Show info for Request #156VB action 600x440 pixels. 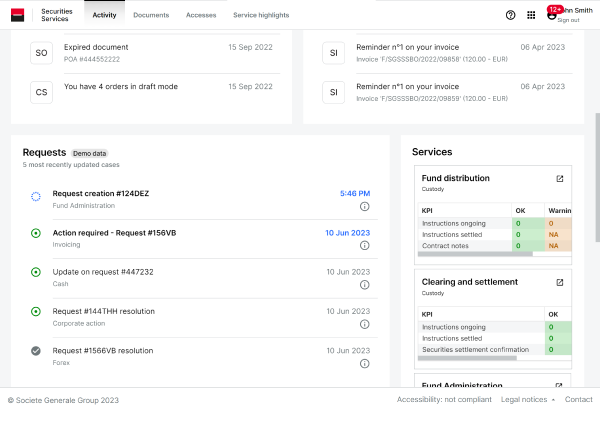point(365,246)
